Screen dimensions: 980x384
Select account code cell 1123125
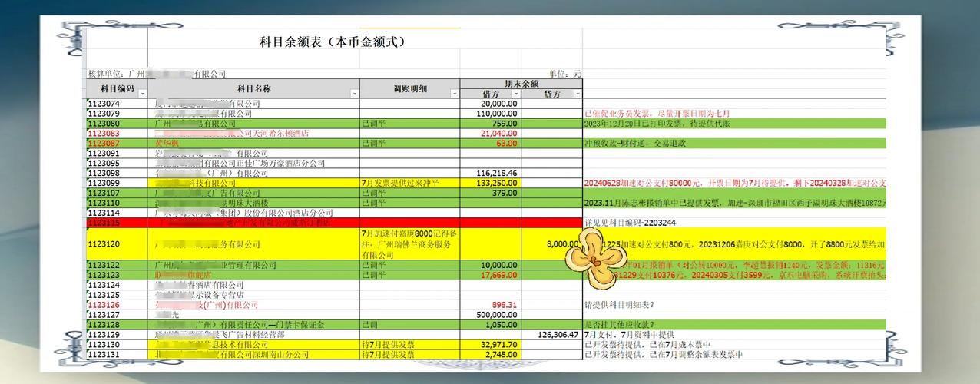117,295
